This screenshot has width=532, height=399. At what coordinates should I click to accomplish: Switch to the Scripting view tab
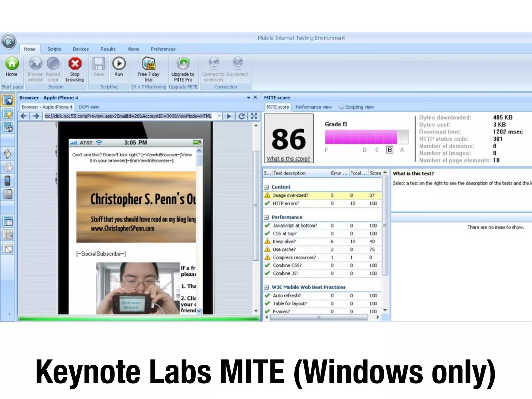[x=357, y=107]
